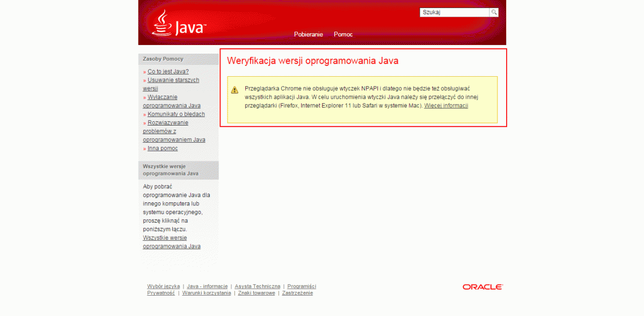
Task: Click the NPAPI warning message text
Action: pos(361,97)
